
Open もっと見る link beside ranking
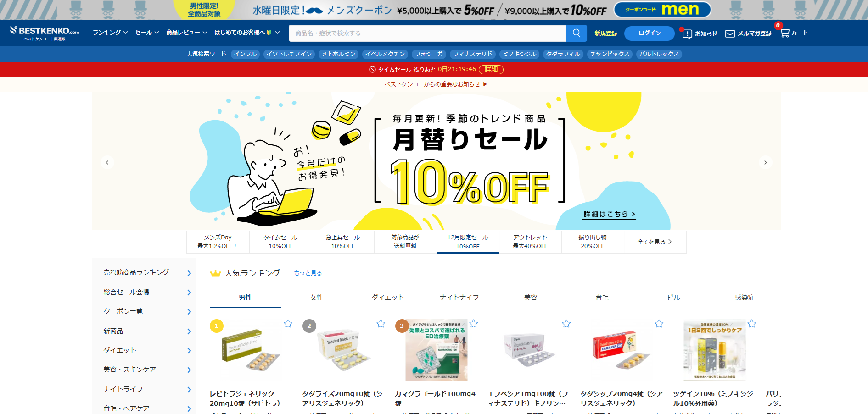[308, 273]
